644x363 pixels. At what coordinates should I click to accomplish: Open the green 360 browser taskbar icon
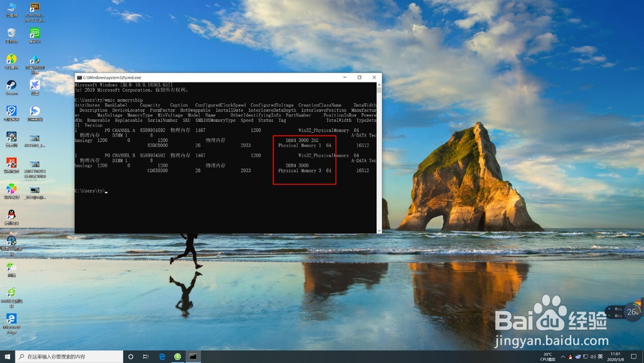pyautogui.click(x=178, y=357)
